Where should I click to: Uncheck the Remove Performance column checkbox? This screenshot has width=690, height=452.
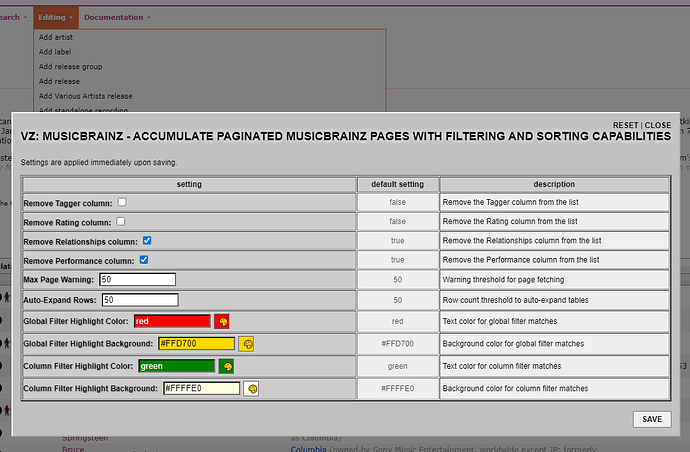(144, 260)
